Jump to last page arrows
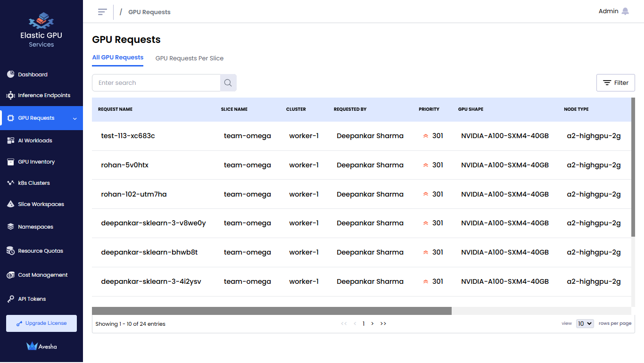 point(383,323)
